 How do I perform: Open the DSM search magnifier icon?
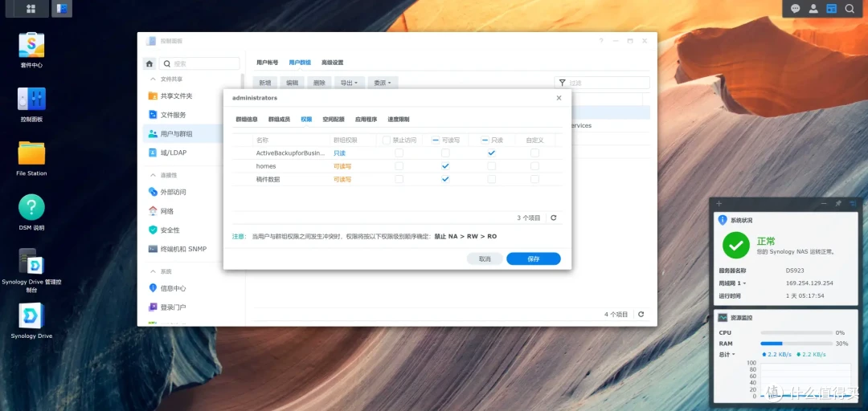point(850,9)
